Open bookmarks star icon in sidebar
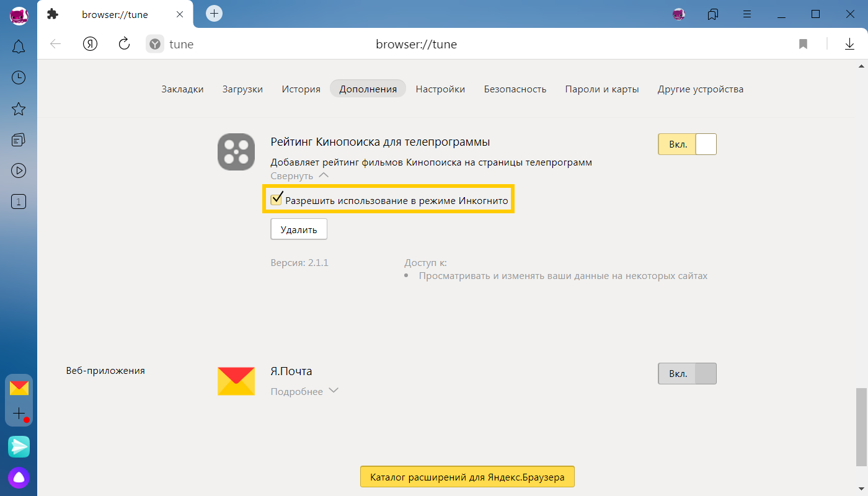 coord(19,109)
